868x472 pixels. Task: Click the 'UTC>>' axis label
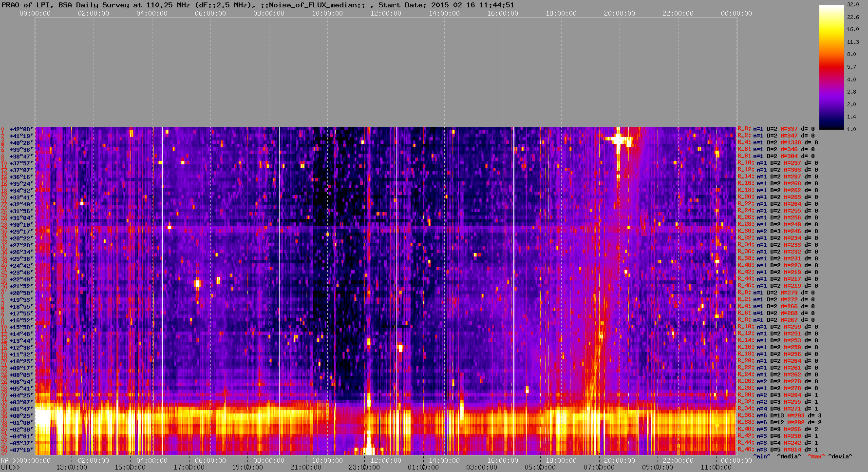(x=10, y=467)
